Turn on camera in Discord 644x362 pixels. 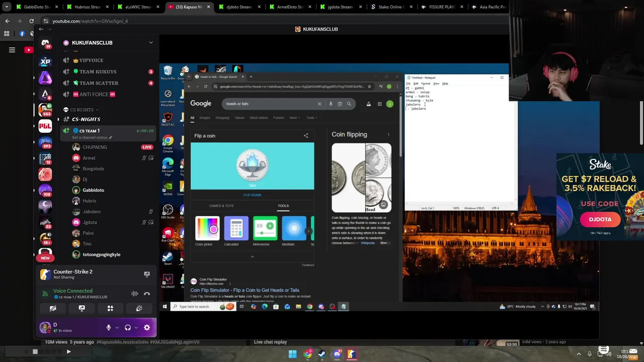pyautogui.click(x=53, y=308)
